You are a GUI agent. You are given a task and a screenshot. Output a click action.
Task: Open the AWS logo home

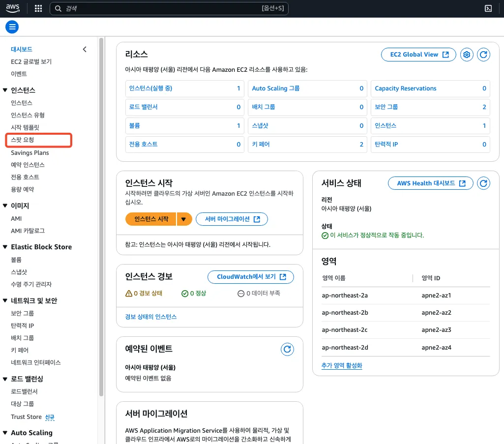[12, 8]
